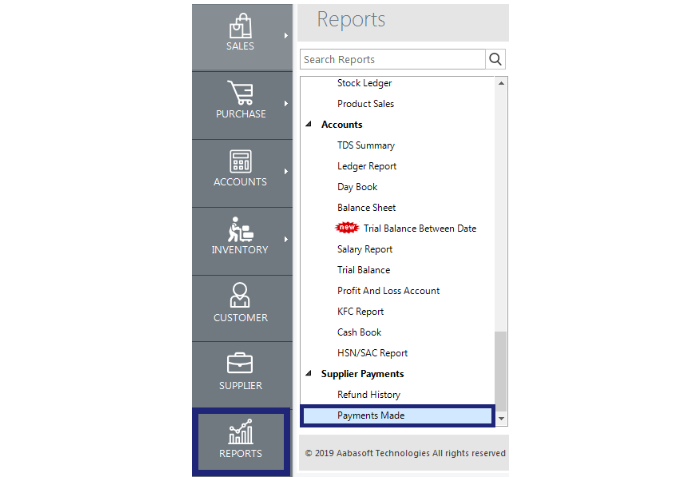Open the Cash Book report
Screen dimensions: 700x477
359,332
